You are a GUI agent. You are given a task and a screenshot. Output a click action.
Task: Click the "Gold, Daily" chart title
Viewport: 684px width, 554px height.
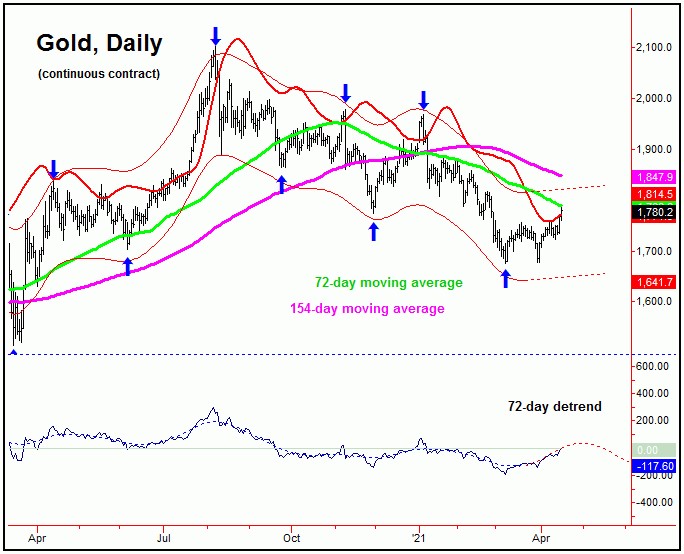[99, 43]
